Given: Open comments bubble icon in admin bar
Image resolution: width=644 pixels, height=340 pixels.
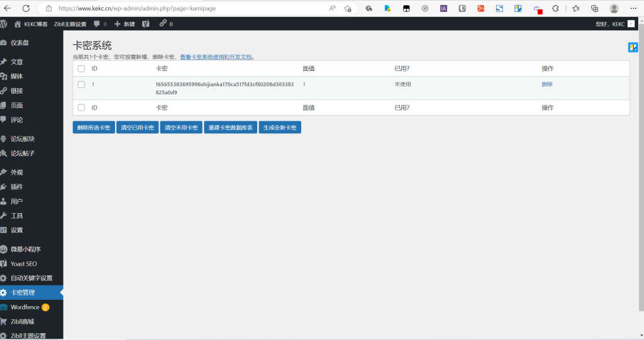Looking at the screenshot, I should click(x=99, y=24).
